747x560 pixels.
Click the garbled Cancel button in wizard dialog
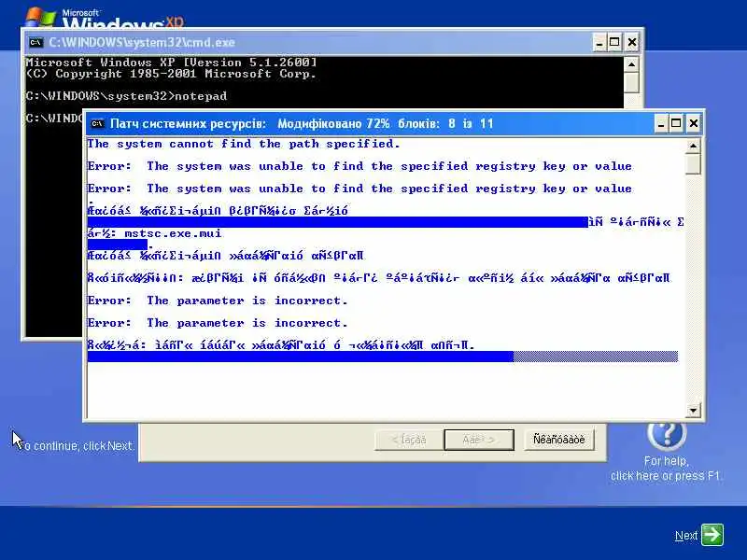[x=559, y=440]
